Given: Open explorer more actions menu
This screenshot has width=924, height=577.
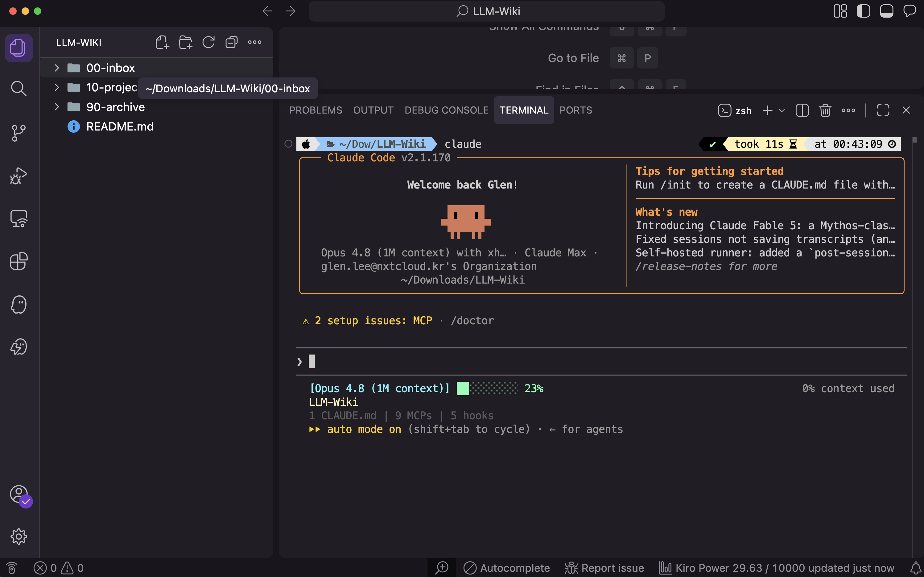Looking at the screenshot, I should pos(255,42).
